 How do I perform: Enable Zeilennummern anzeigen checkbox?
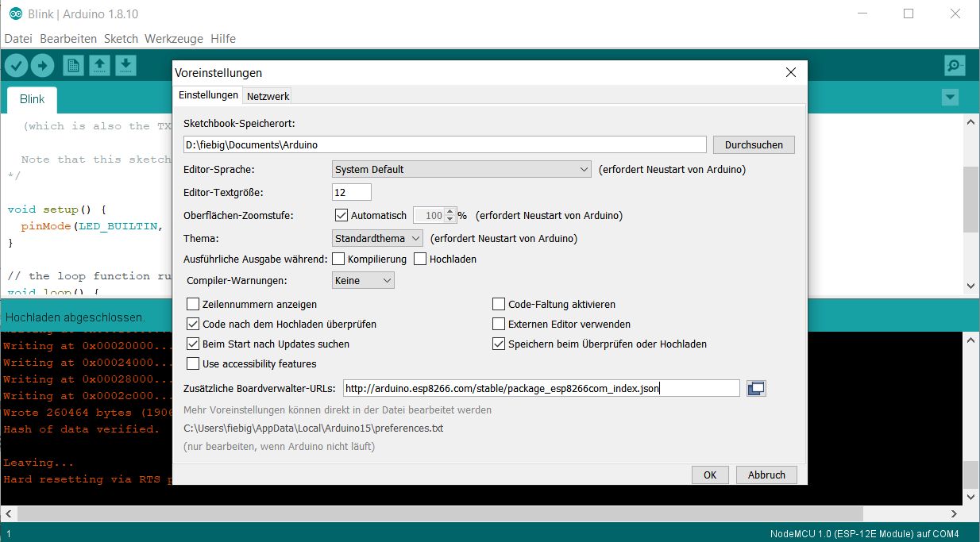click(x=193, y=304)
